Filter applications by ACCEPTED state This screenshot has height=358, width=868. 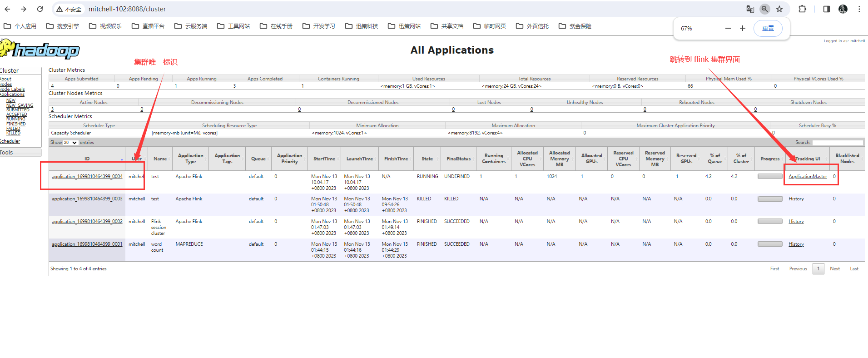click(16, 114)
